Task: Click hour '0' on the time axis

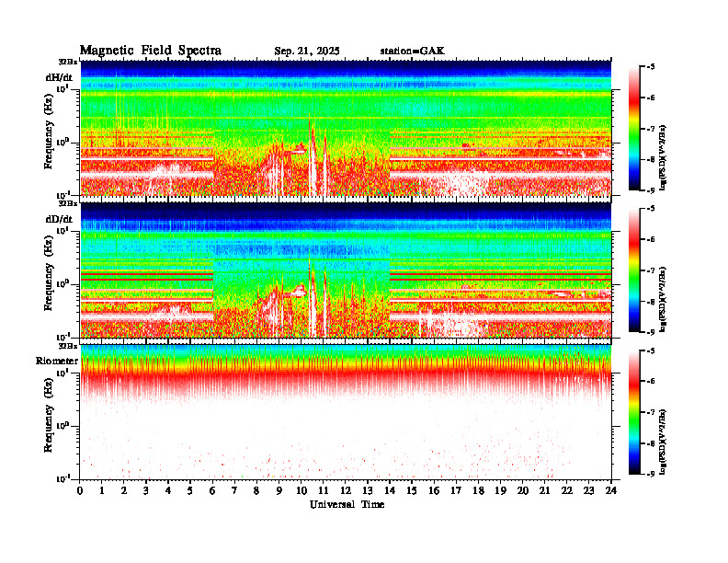Action: click(80, 491)
